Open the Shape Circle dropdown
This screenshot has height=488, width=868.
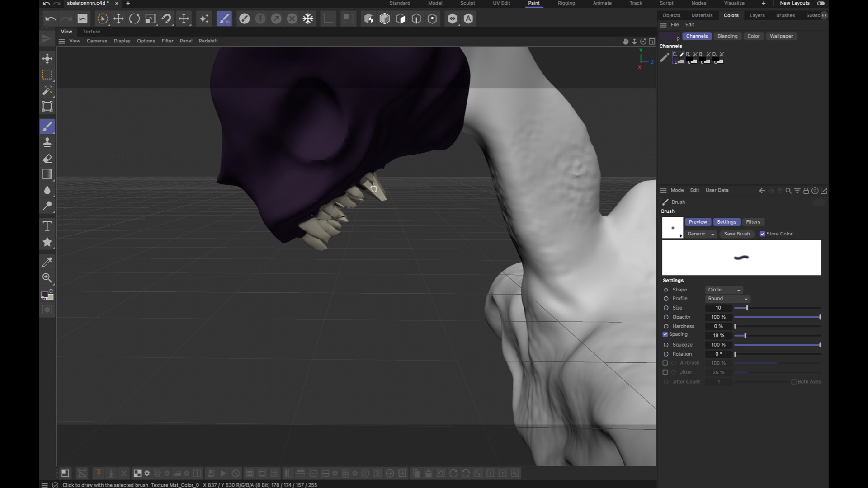[724, 290]
